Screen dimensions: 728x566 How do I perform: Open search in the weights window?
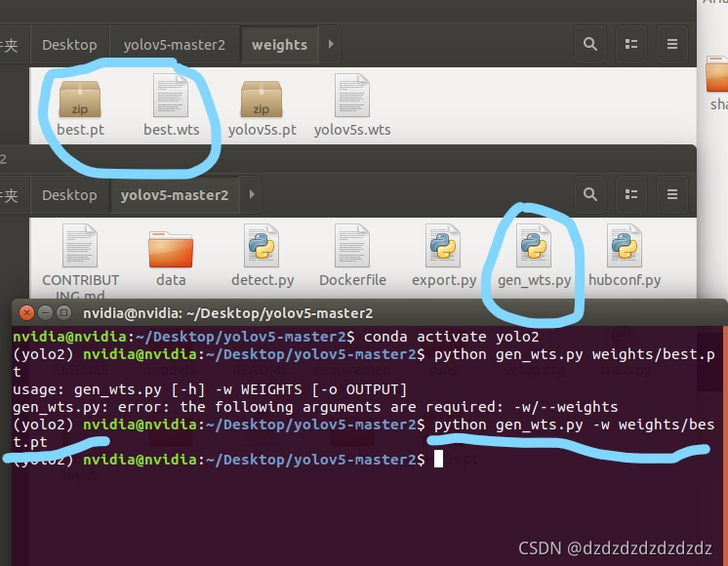tap(590, 45)
